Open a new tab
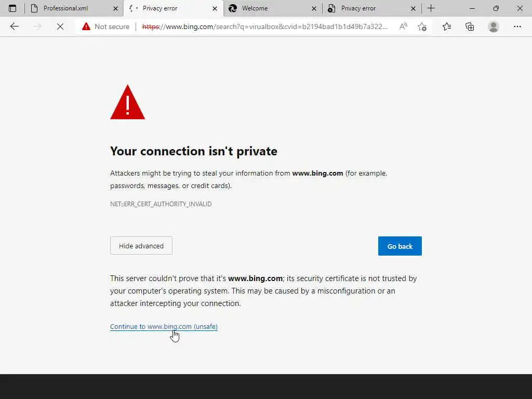 point(431,8)
